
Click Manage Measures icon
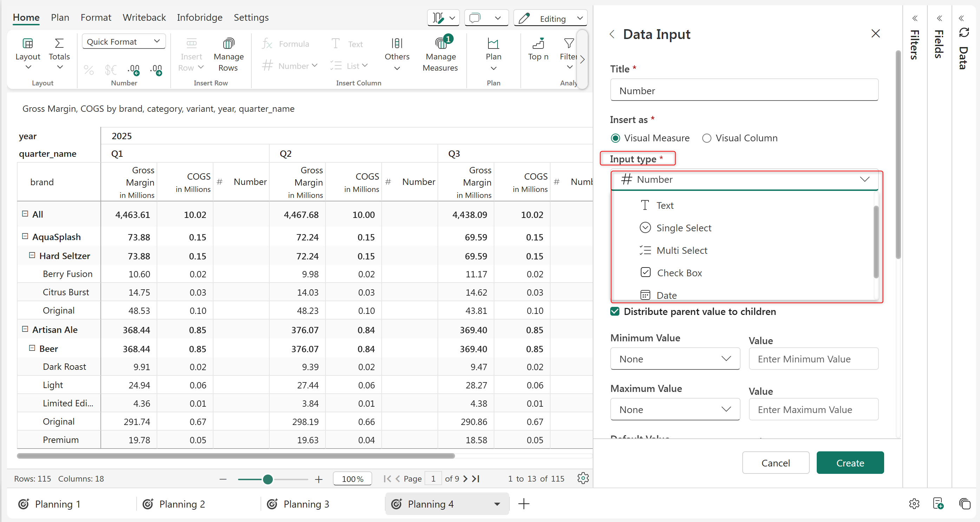pos(441,43)
